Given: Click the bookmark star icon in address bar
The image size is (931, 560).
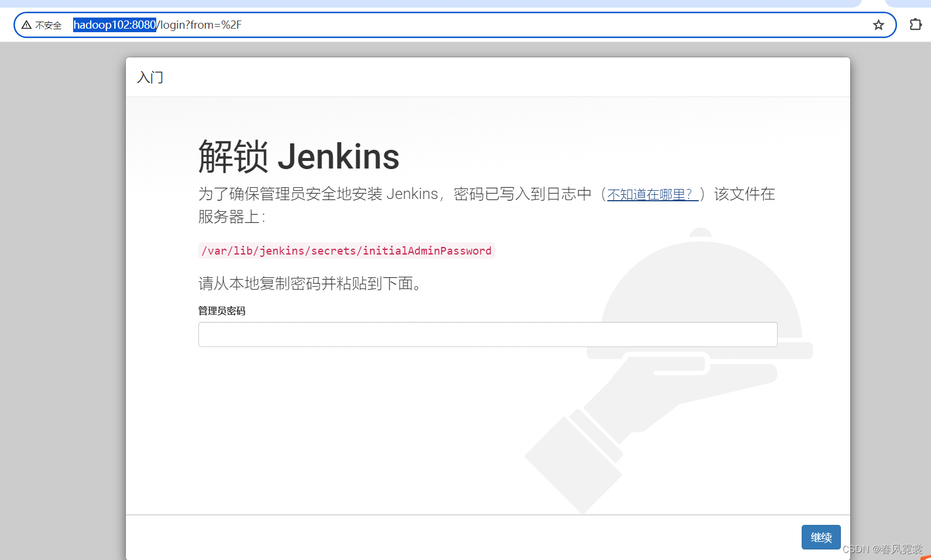Looking at the screenshot, I should [x=878, y=25].
